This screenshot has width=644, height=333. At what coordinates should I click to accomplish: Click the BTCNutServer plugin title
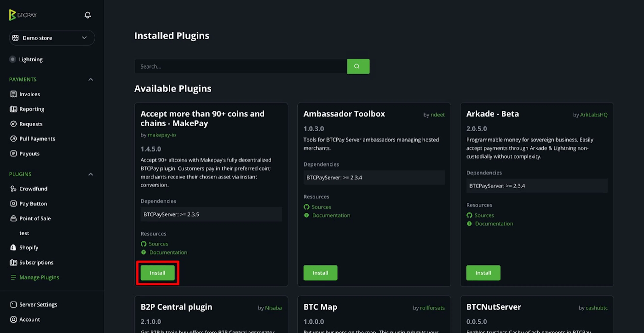coord(494,307)
